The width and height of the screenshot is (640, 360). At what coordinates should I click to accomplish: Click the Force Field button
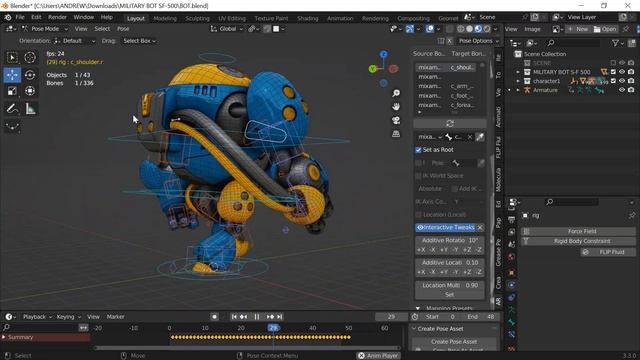click(x=579, y=231)
